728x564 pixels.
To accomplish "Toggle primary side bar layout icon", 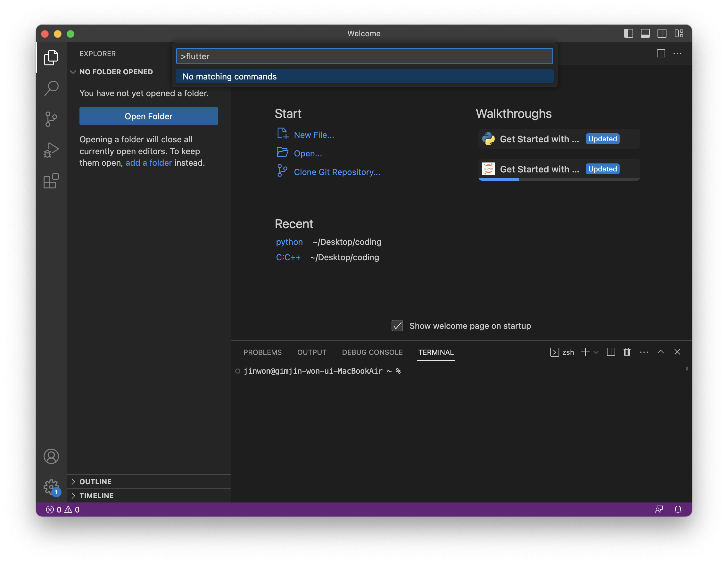I will tap(628, 33).
